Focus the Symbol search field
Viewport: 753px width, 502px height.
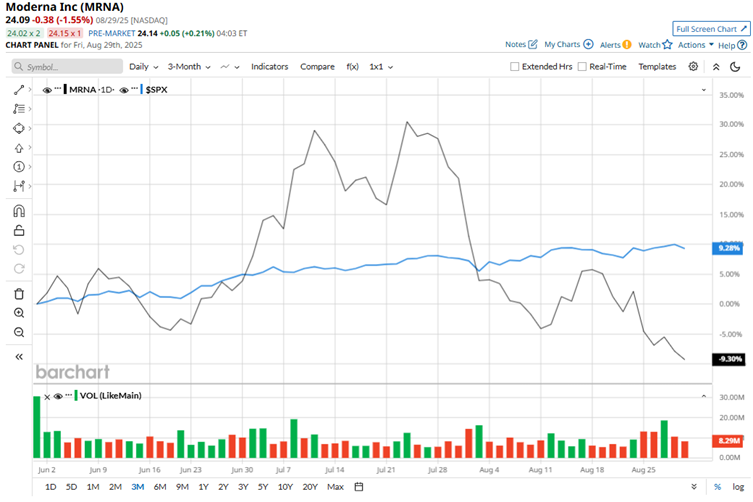click(67, 67)
